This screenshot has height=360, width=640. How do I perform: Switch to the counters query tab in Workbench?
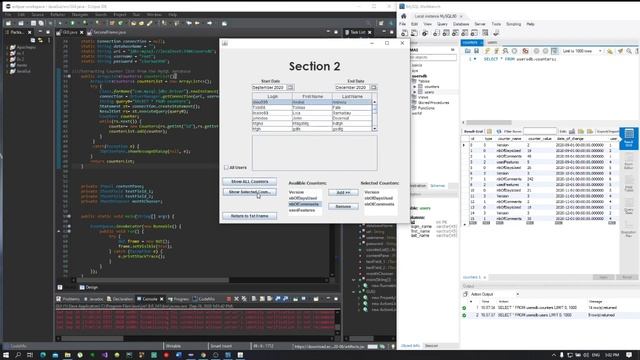point(472,42)
